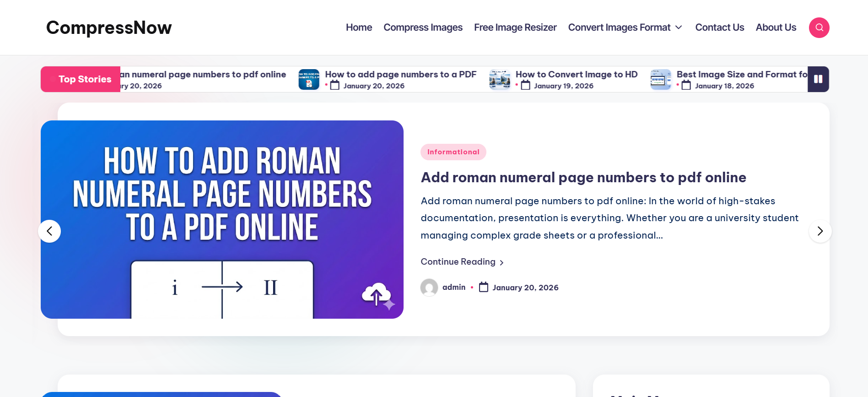Click the January 19, 2026 ticker date
This screenshot has width=868, height=397.
[564, 86]
